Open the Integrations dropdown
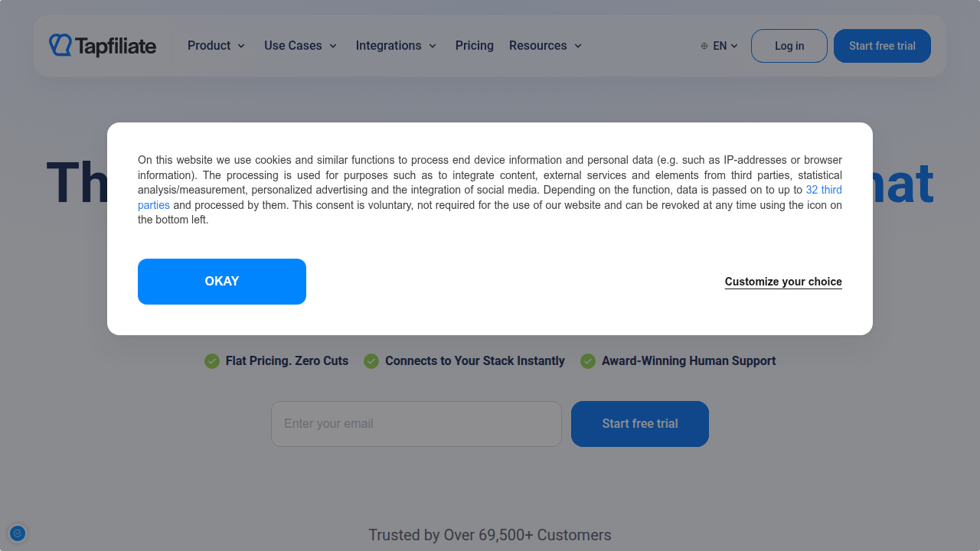The width and height of the screenshot is (980, 551). pos(397,46)
